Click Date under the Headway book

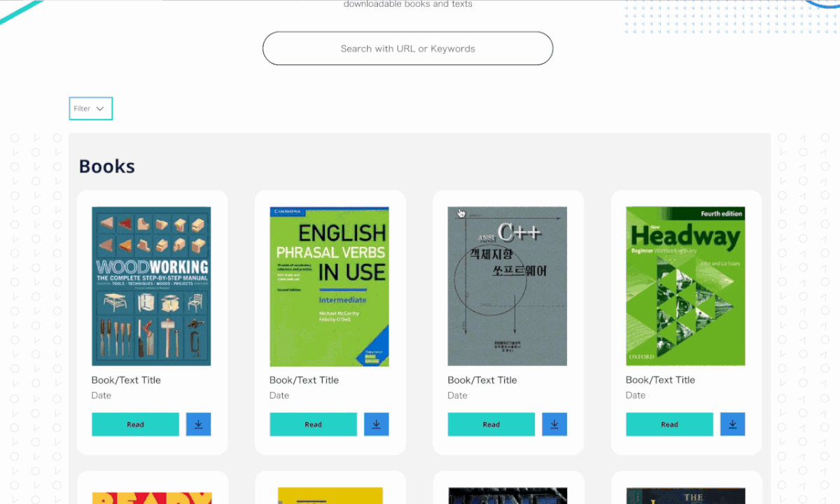coord(636,395)
